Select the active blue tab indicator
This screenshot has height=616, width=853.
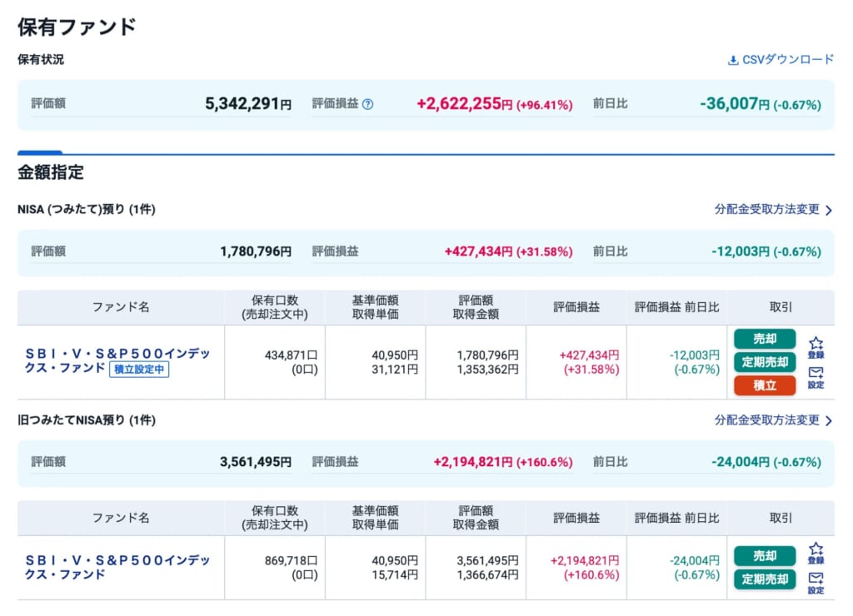click(x=40, y=153)
